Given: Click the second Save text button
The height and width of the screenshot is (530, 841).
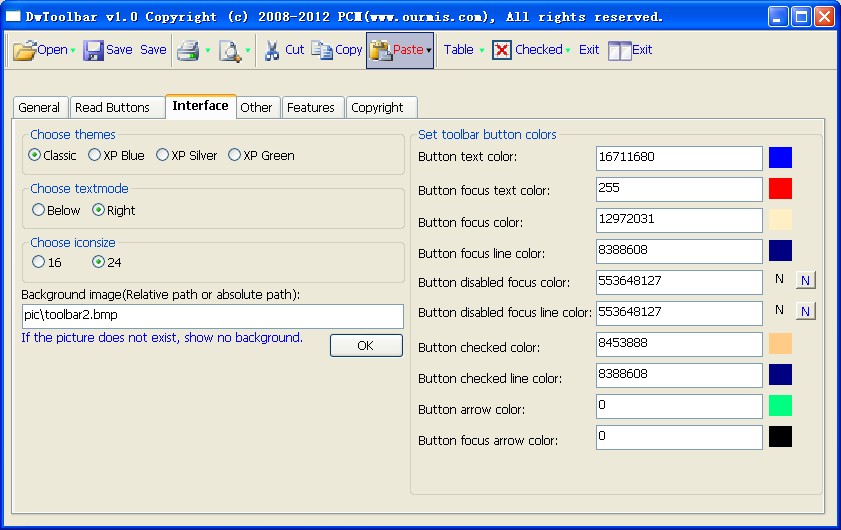Looking at the screenshot, I should [153, 50].
